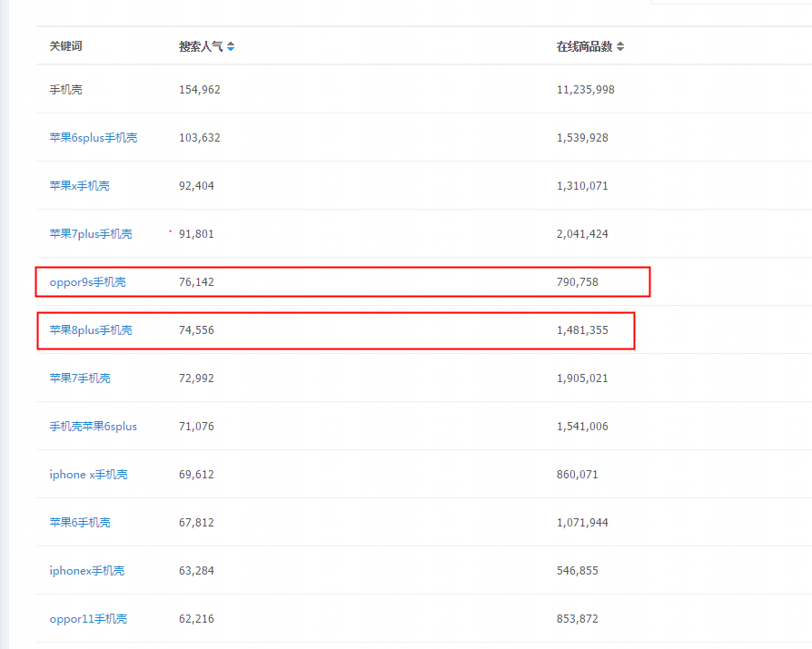
Task: Select search popularity value 69,612
Action: coord(196,475)
